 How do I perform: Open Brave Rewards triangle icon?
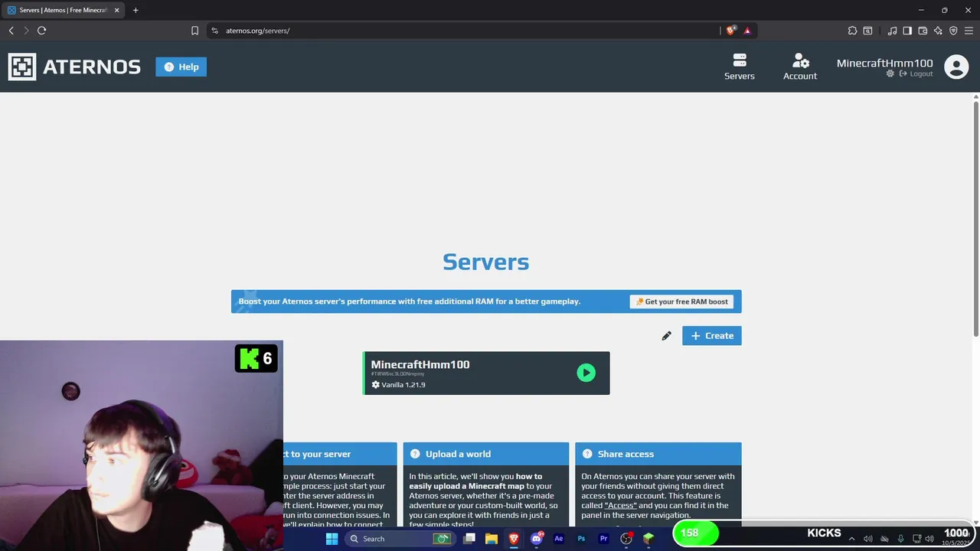coord(747,31)
